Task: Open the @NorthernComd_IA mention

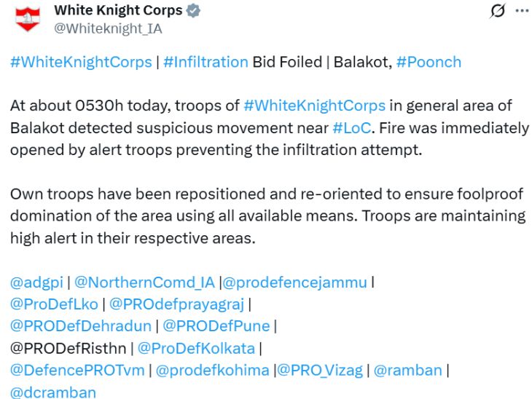Action: coord(144,283)
